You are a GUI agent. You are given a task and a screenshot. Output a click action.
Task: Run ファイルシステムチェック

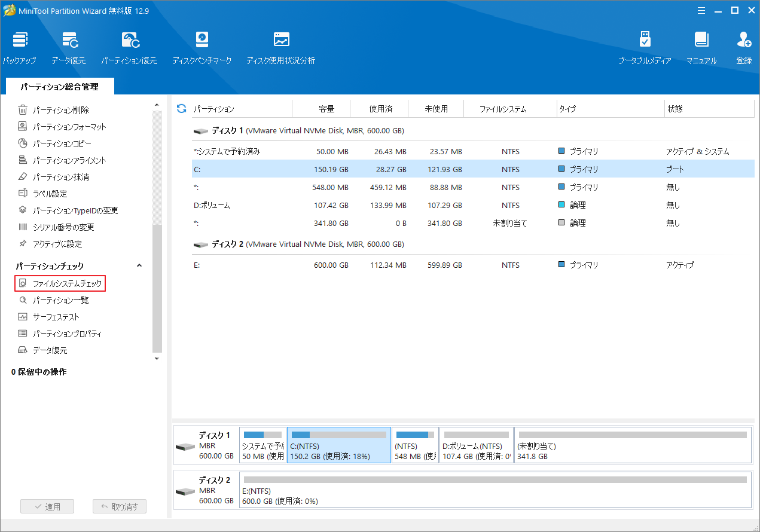[x=60, y=283]
